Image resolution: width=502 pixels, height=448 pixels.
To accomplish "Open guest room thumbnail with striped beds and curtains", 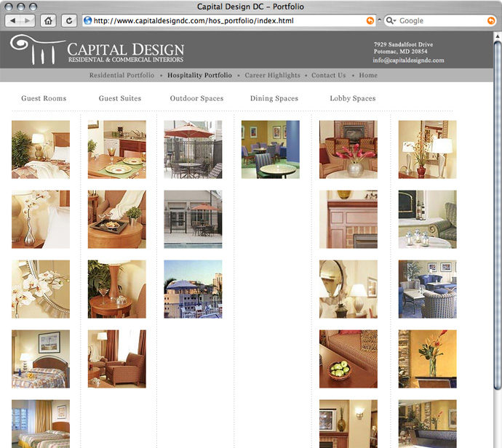I will click(41, 424).
